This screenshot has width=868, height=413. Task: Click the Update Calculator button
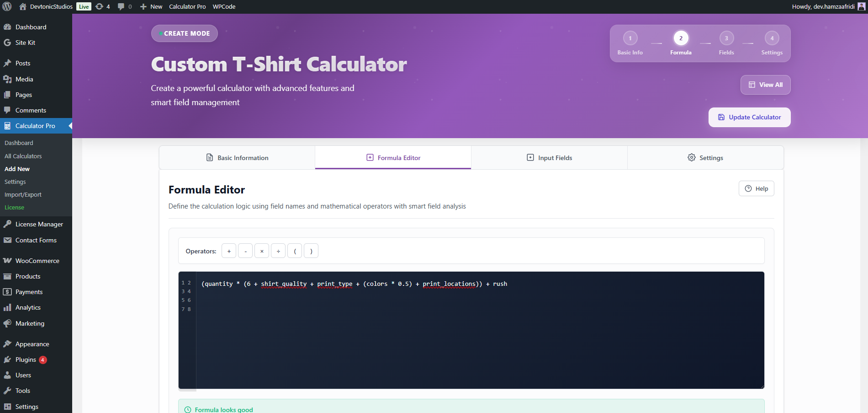[x=749, y=117]
